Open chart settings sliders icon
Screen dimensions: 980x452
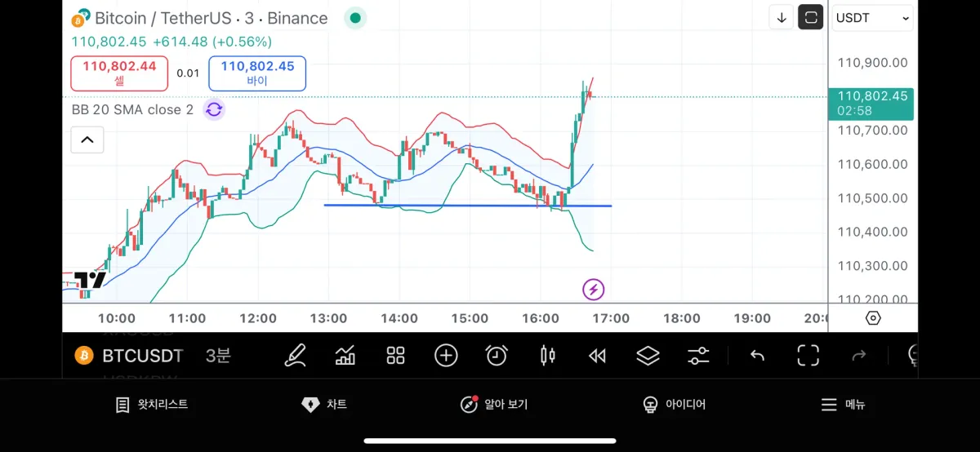tap(698, 355)
